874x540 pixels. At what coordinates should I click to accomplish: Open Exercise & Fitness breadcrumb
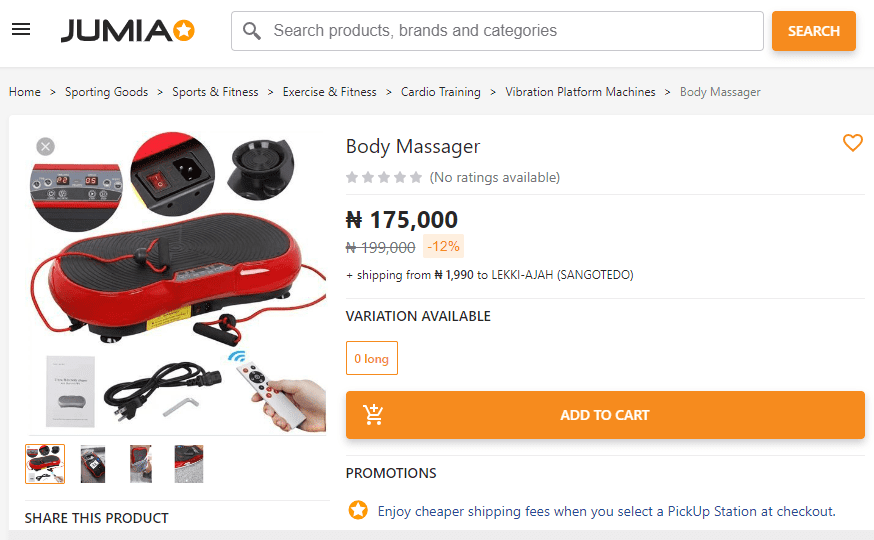point(329,92)
